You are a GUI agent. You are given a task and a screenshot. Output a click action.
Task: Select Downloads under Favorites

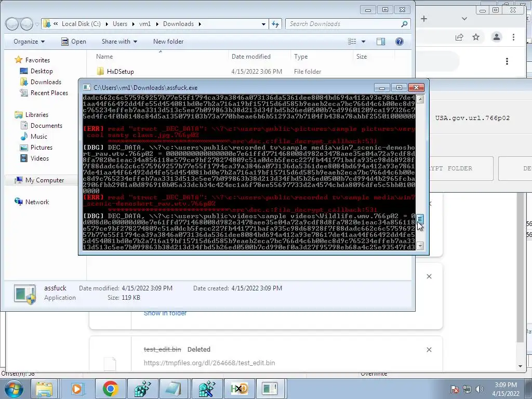point(46,82)
